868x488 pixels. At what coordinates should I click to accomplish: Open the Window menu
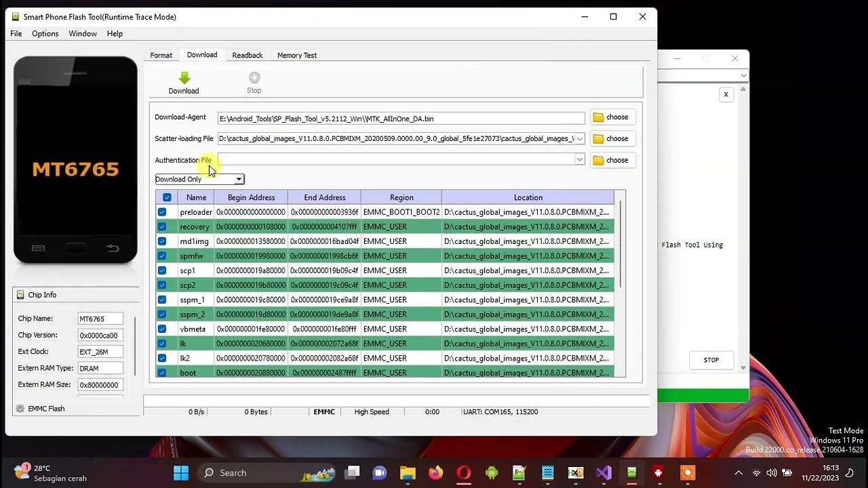[83, 33]
